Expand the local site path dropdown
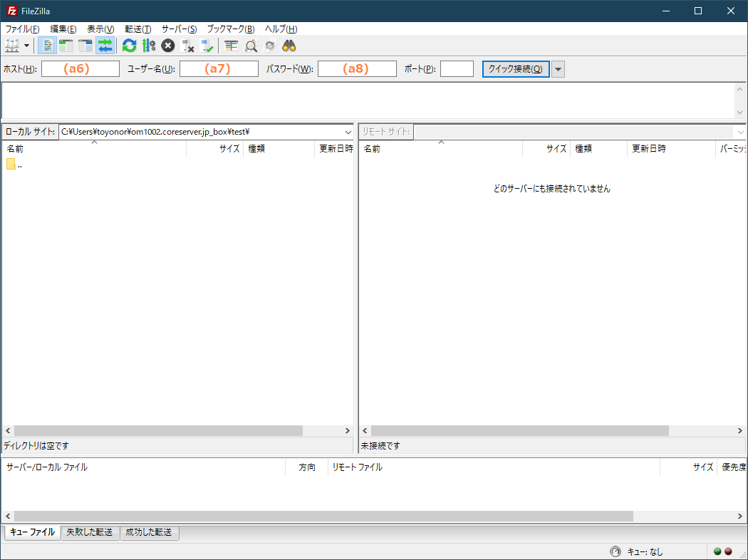This screenshot has height=560, width=748. click(x=348, y=132)
